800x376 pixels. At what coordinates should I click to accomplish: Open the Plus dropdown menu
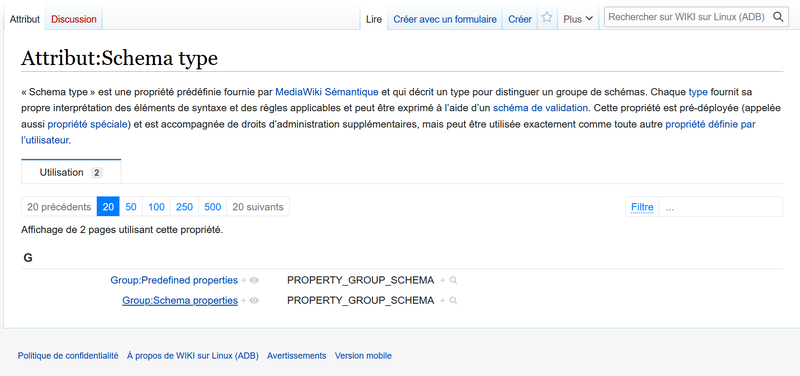click(578, 19)
